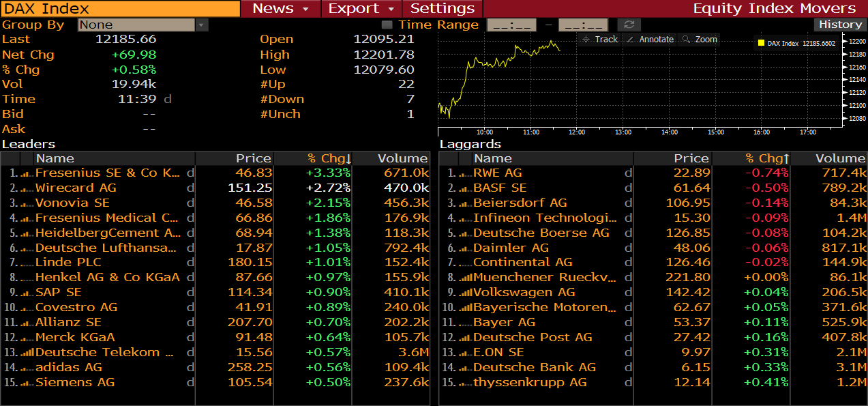Click the time range end field

coord(583,25)
